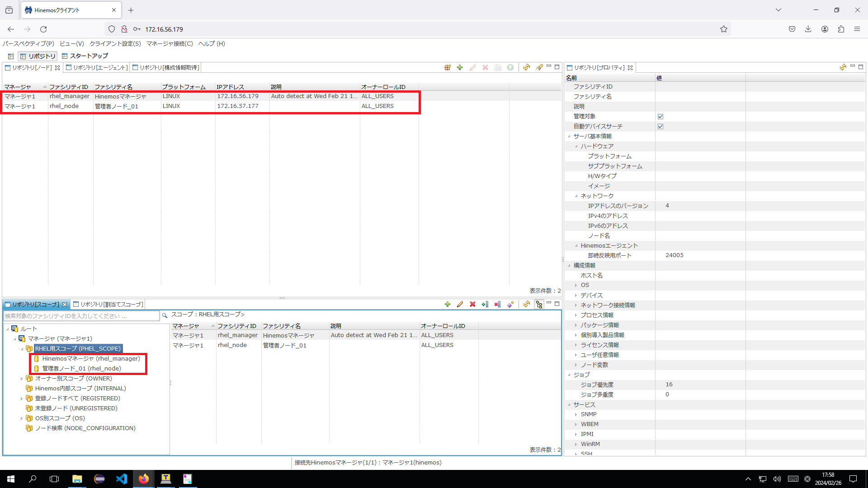Image resolution: width=868 pixels, height=488 pixels.
Task: Select 未登録ノード (UNREGISTERED) tree item
Action: click(76, 408)
